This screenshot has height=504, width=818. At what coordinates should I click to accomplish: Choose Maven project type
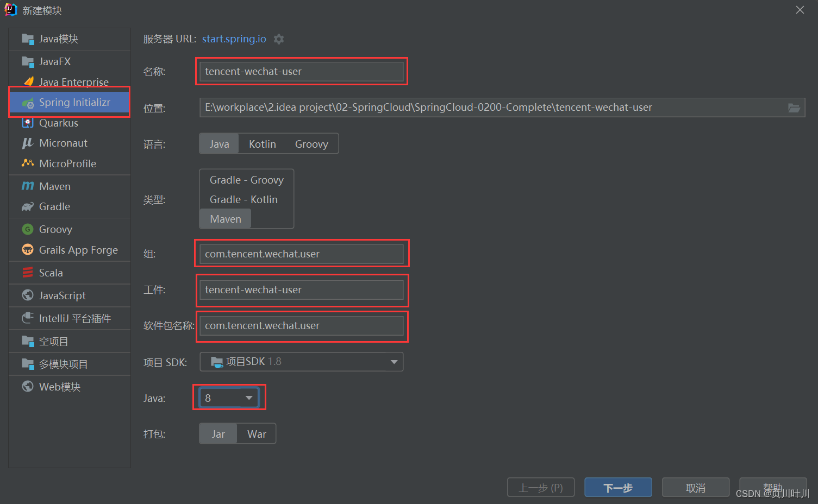pyautogui.click(x=226, y=219)
